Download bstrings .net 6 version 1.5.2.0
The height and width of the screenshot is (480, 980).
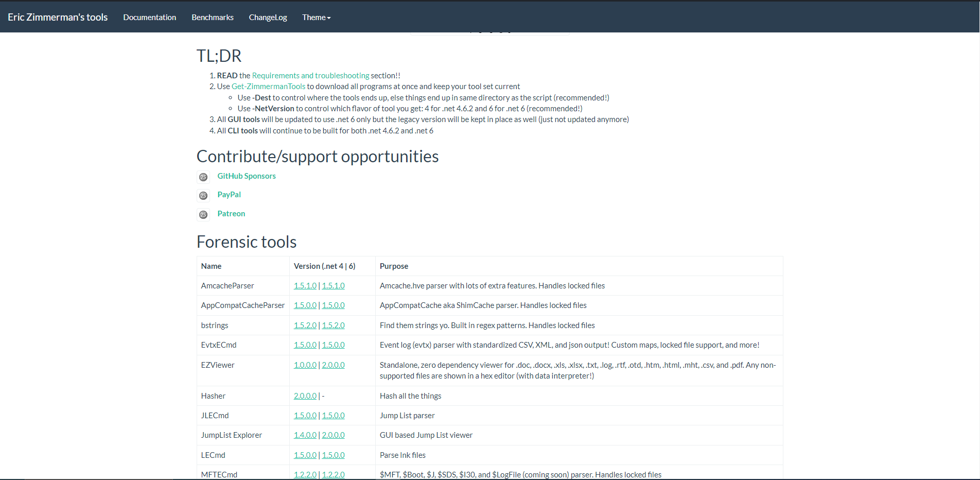(334, 325)
